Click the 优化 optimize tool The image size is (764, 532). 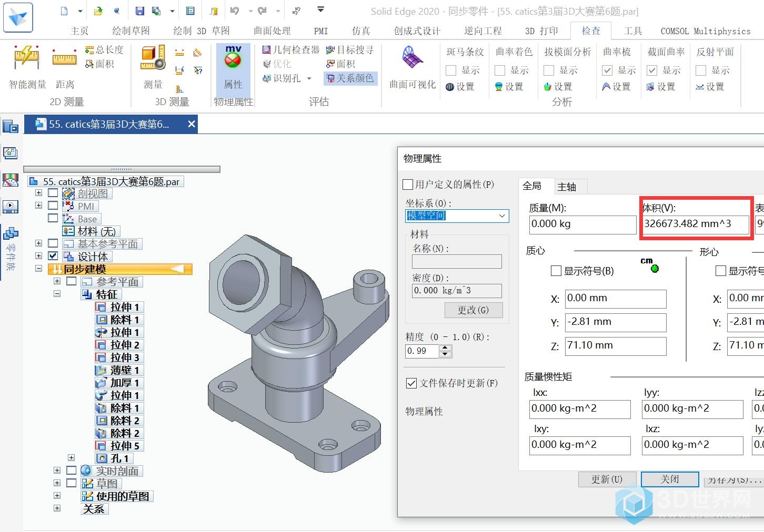pyautogui.click(x=277, y=64)
